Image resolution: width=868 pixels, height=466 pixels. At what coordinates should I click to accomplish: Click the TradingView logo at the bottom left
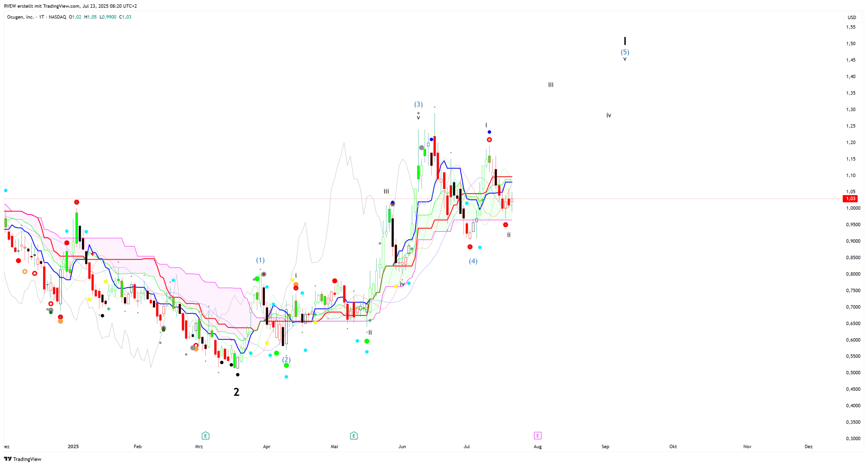[23, 459]
